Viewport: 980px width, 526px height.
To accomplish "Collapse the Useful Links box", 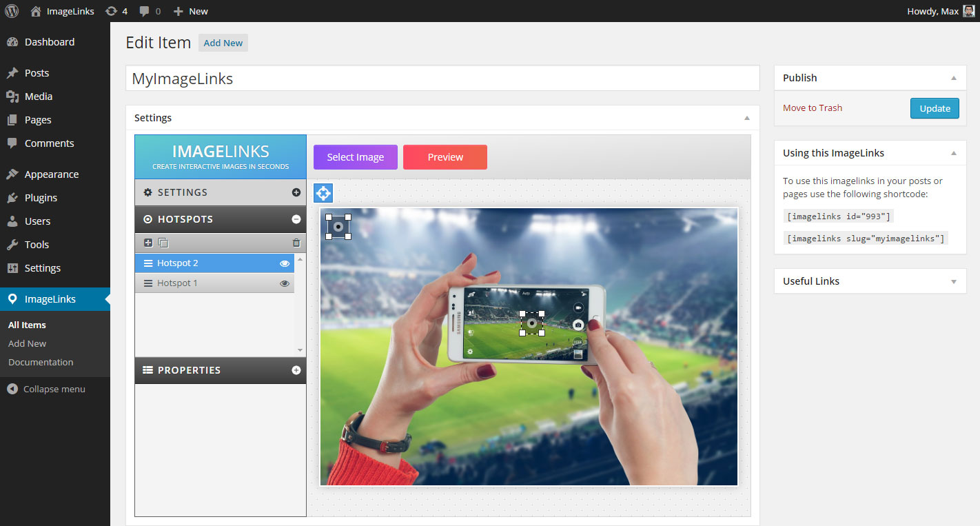I will pyautogui.click(x=954, y=281).
